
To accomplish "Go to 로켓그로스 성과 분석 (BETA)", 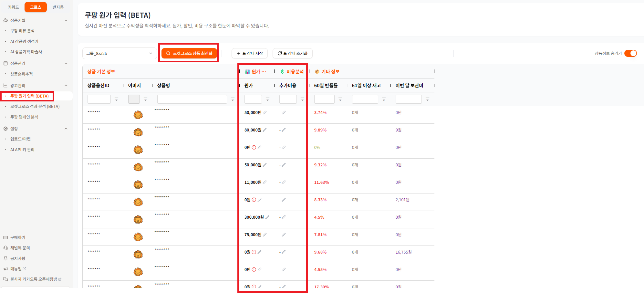I will click(x=35, y=106).
